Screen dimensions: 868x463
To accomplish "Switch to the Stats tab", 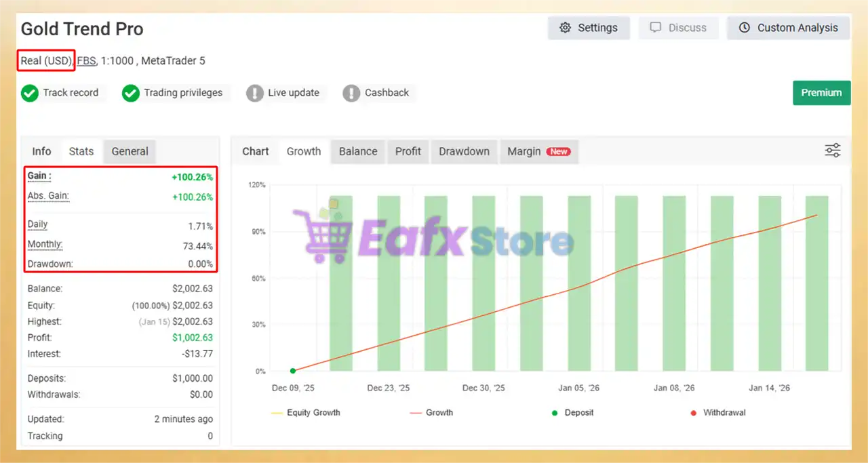I will 81,151.
